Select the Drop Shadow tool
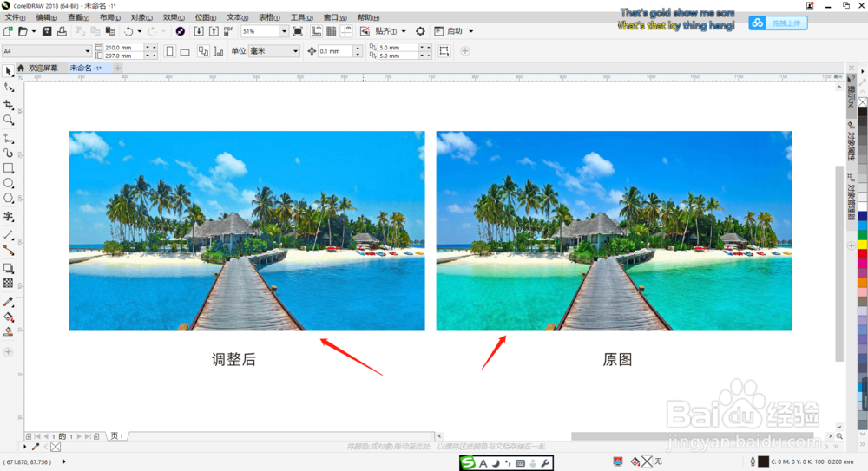The height and width of the screenshot is (471, 868). coord(9,268)
